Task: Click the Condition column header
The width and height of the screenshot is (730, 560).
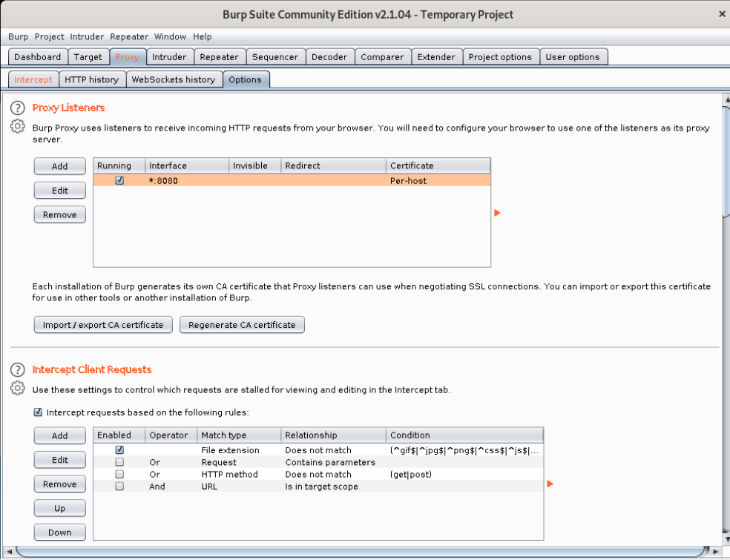Action: click(464, 435)
